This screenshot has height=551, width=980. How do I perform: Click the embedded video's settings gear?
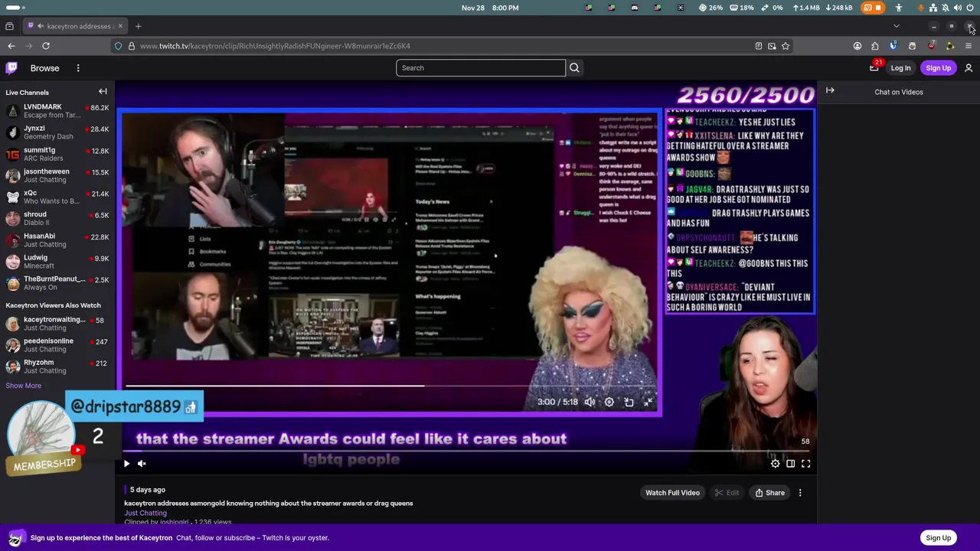click(609, 402)
